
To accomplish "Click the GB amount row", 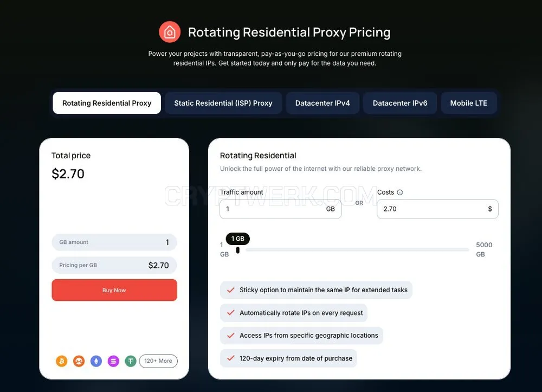I will (114, 242).
